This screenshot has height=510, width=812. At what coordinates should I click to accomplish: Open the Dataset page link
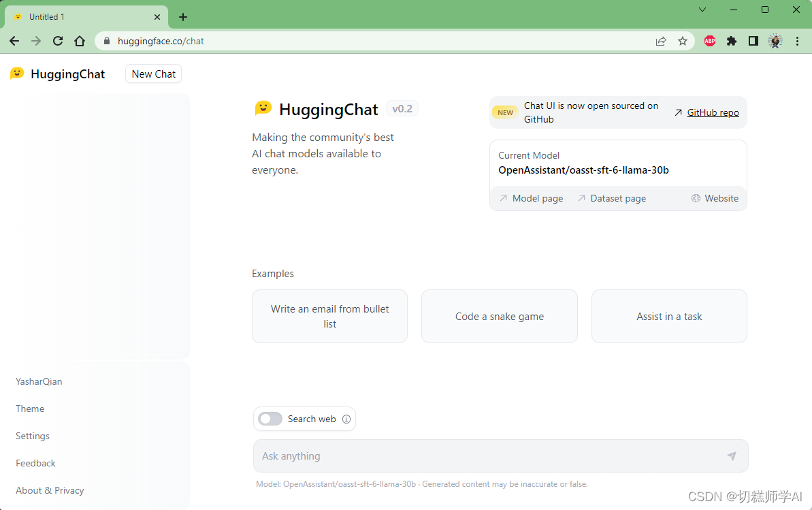(612, 199)
